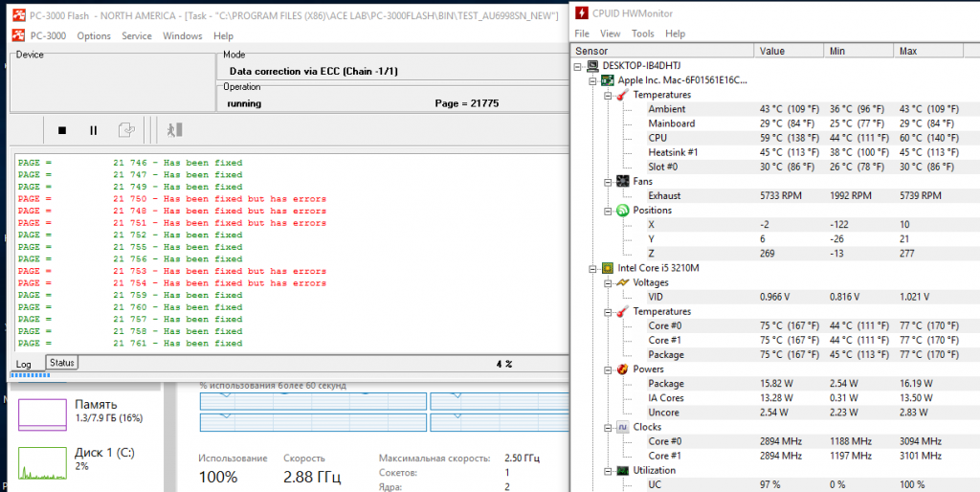Click the Intel Core i5 3210M chip icon

[607, 268]
